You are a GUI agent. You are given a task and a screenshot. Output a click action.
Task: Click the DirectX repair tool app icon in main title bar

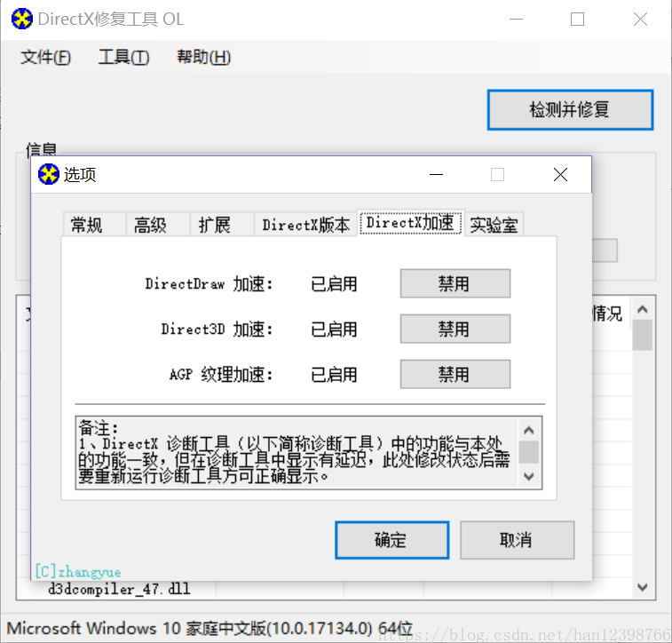tap(22, 19)
